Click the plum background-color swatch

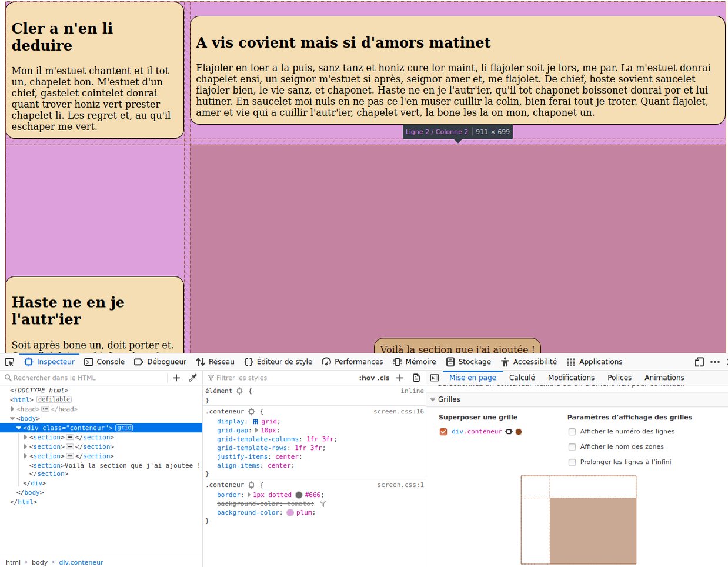coord(290,513)
